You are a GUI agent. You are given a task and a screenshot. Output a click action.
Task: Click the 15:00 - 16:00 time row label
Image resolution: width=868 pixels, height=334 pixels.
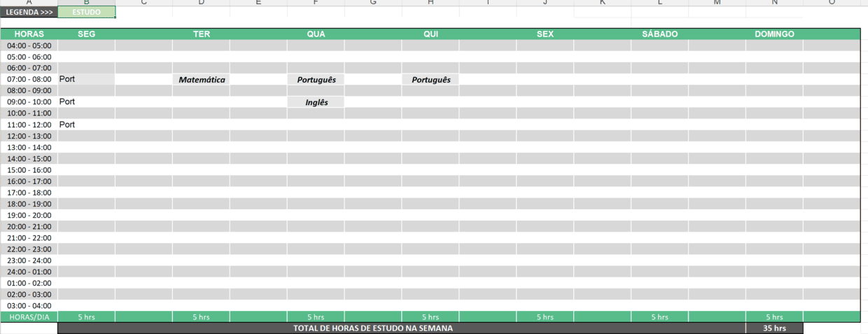click(29, 169)
